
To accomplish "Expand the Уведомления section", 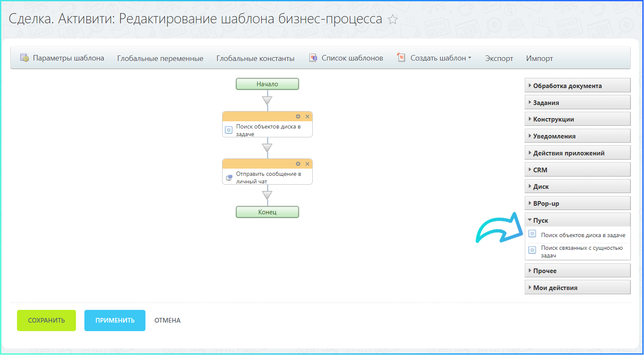I will pos(554,136).
